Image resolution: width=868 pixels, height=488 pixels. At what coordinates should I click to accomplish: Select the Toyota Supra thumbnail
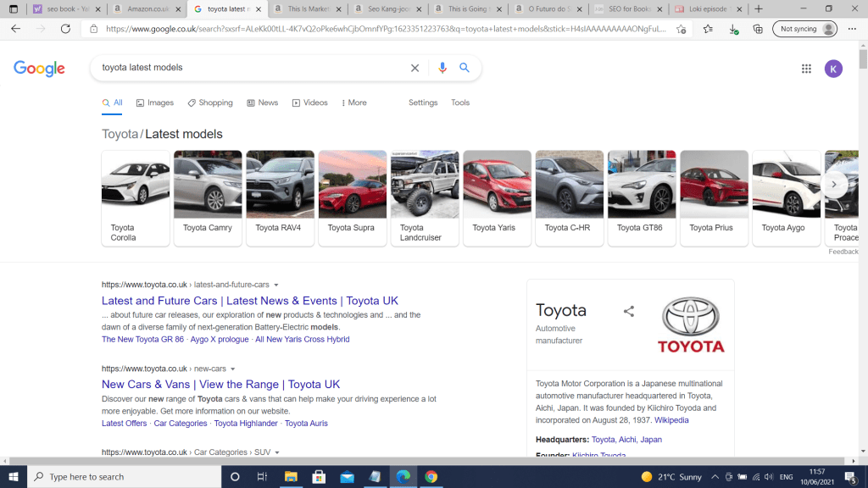(x=352, y=197)
